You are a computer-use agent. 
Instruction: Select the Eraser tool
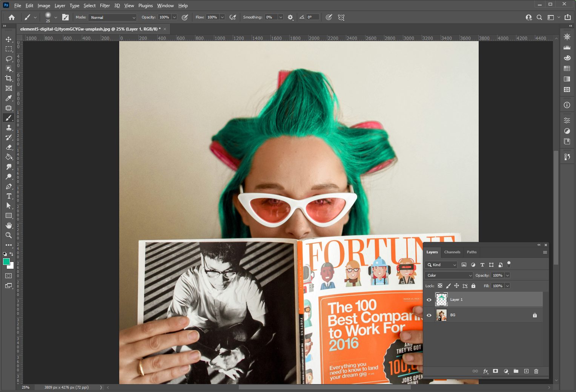(x=9, y=147)
